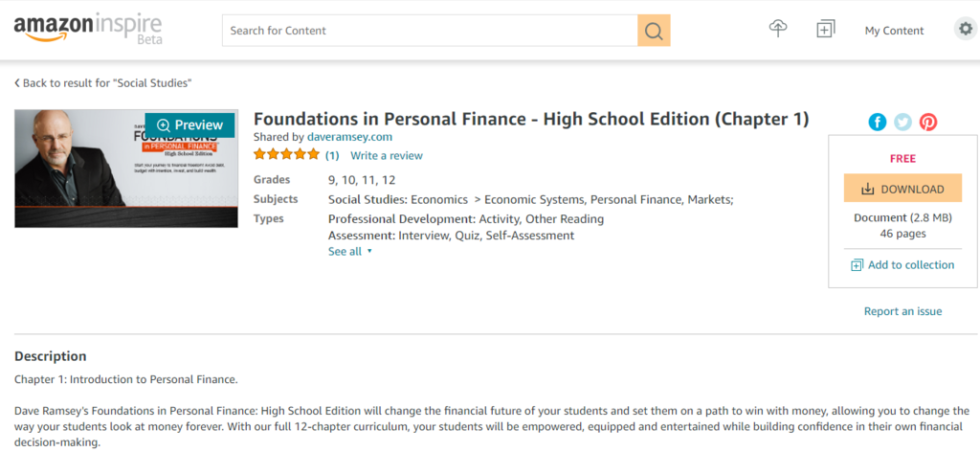Screen dimensions: 980x452
Task: Expand the See all types list
Action: tap(350, 251)
